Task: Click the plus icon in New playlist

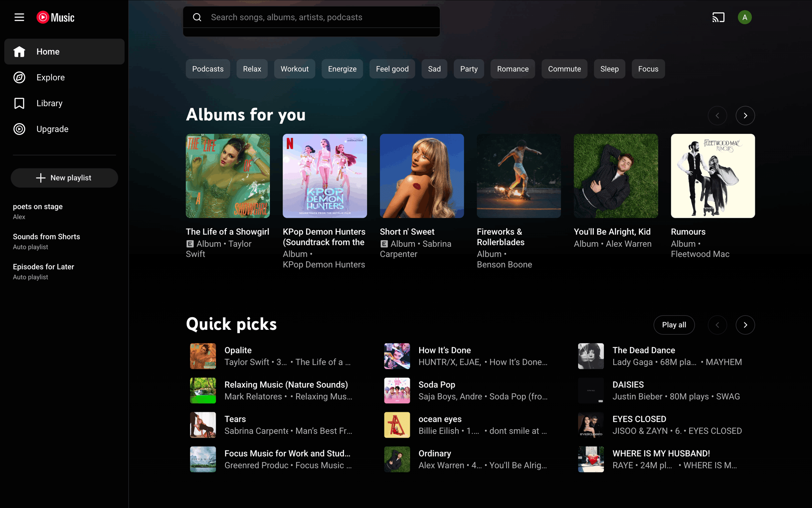Action: (x=41, y=178)
